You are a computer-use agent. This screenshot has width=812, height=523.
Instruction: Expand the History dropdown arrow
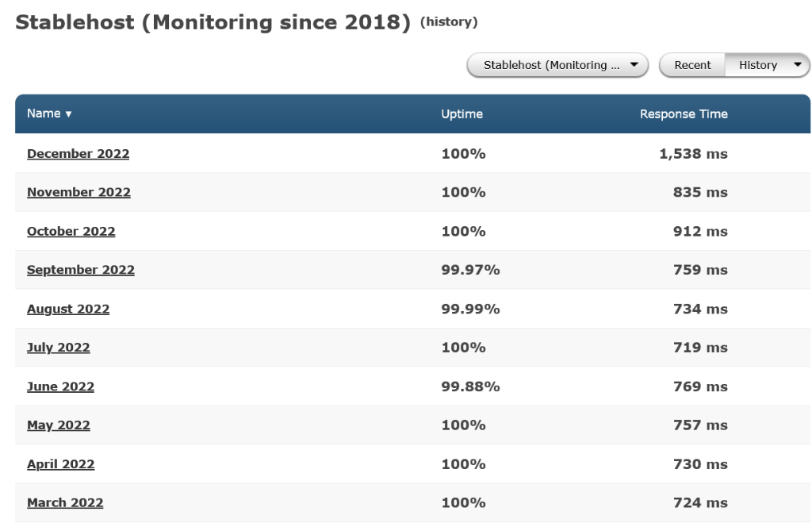click(x=798, y=65)
